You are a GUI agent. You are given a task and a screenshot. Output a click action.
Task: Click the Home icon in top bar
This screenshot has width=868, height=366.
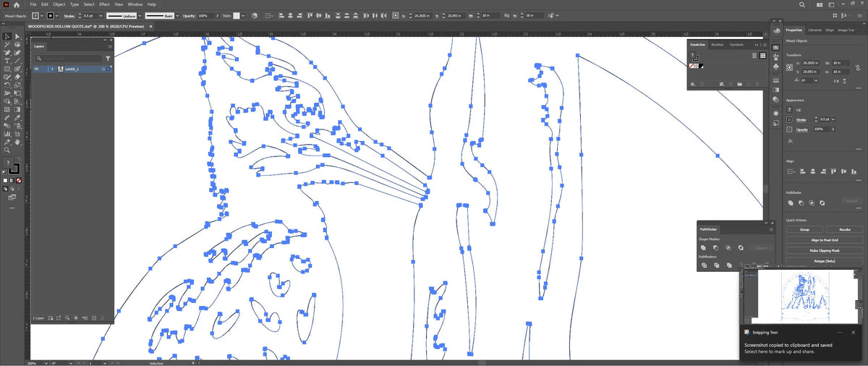click(17, 4)
